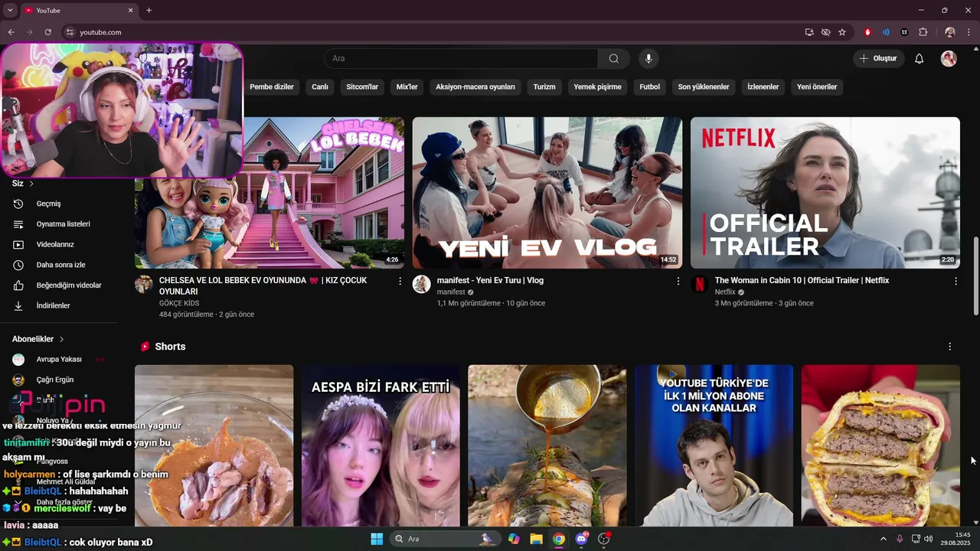
Task: Start voice search with the microphone icon
Action: pyautogui.click(x=648, y=59)
